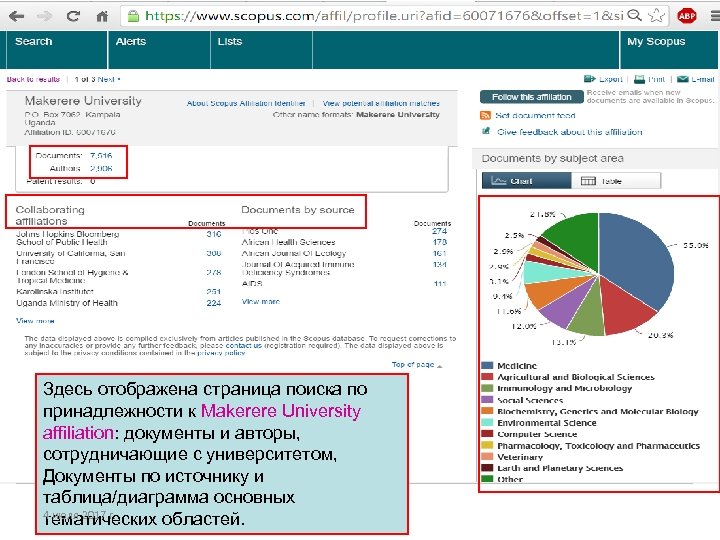Open View potential affiliation matches link
This screenshot has height=540, width=720.
(381, 103)
